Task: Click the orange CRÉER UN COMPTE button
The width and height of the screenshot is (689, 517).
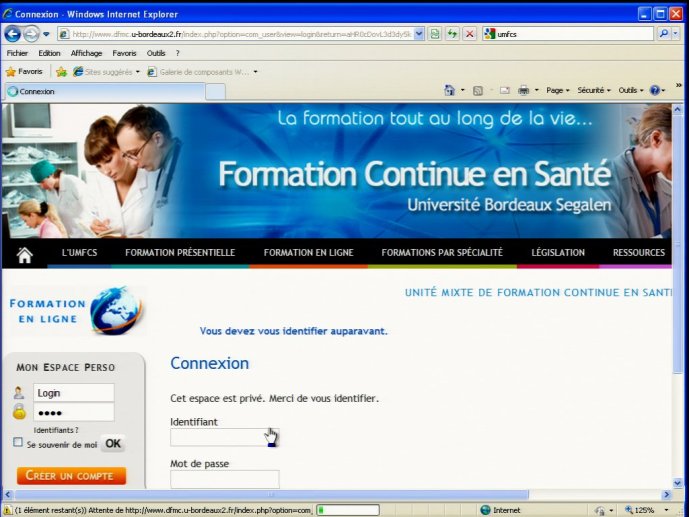Action: (x=71, y=476)
